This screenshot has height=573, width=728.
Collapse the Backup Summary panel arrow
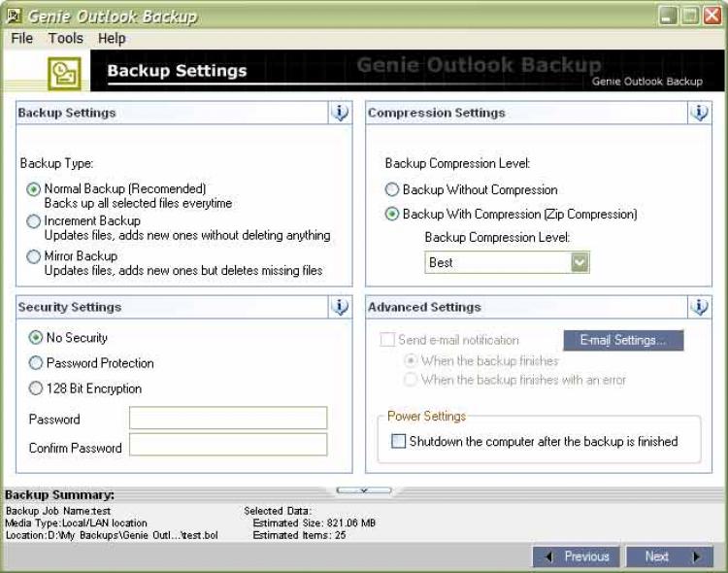point(364,490)
